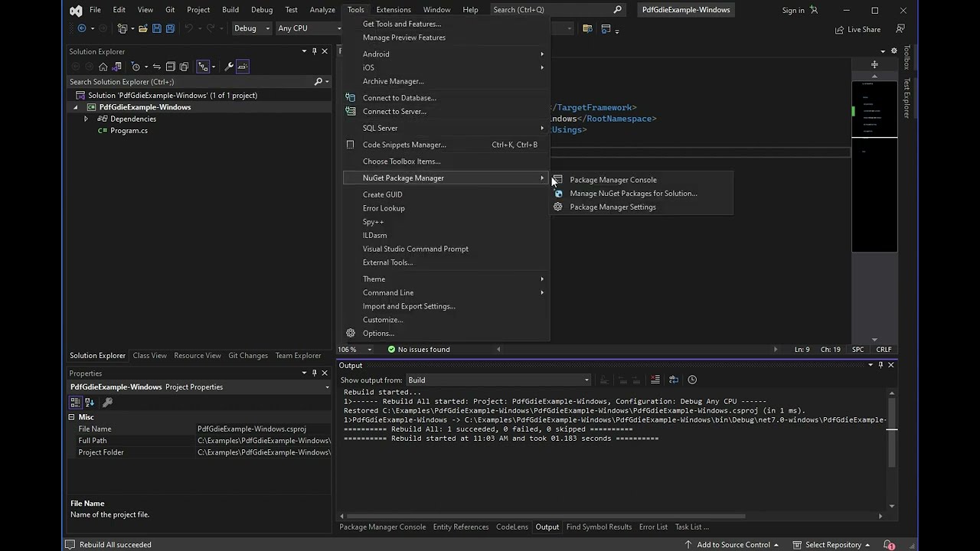
Task: Click the search magnifier in Solution Explorer
Action: [318, 82]
